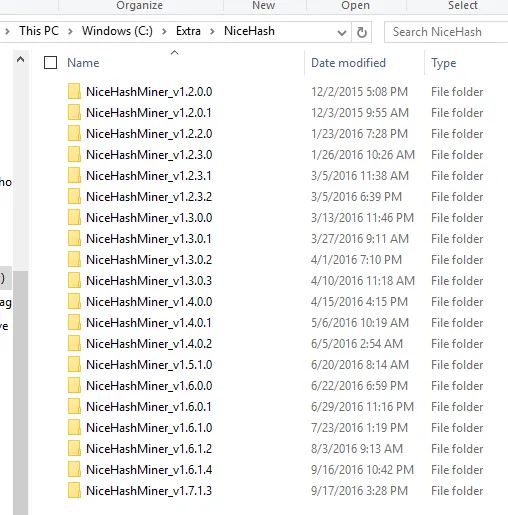
Task: Click the folder icon for NiceHashMiner_v1.6.1.4
Action: (74, 469)
